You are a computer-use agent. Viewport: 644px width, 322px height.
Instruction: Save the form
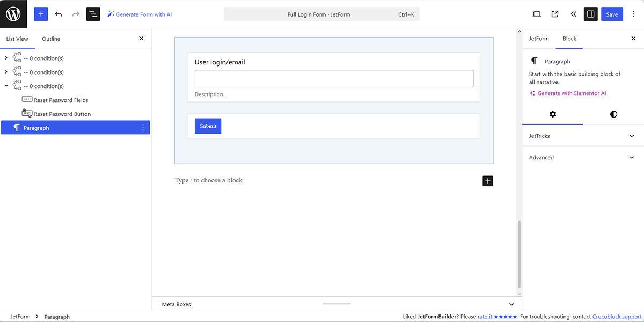click(x=612, y=14)
